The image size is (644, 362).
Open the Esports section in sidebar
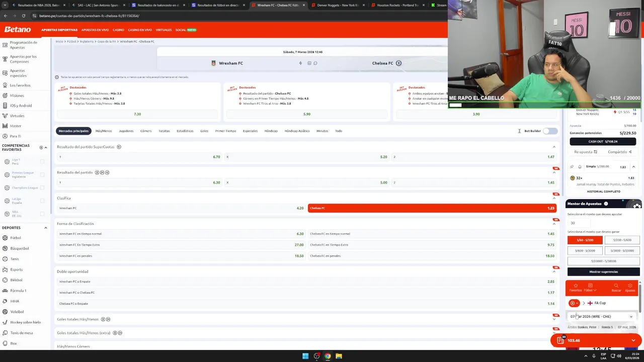pos(16,269)
